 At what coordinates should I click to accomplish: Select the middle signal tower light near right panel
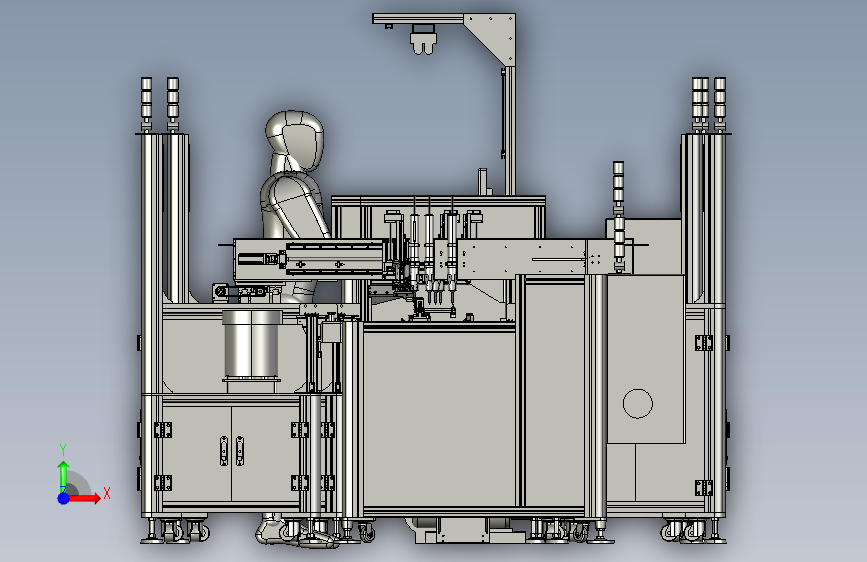(619, 217)
